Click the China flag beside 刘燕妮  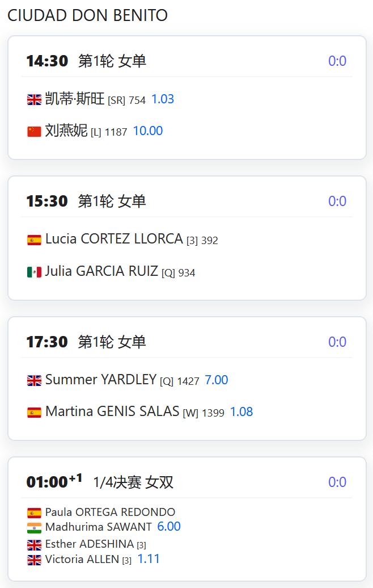pos(34,132)
